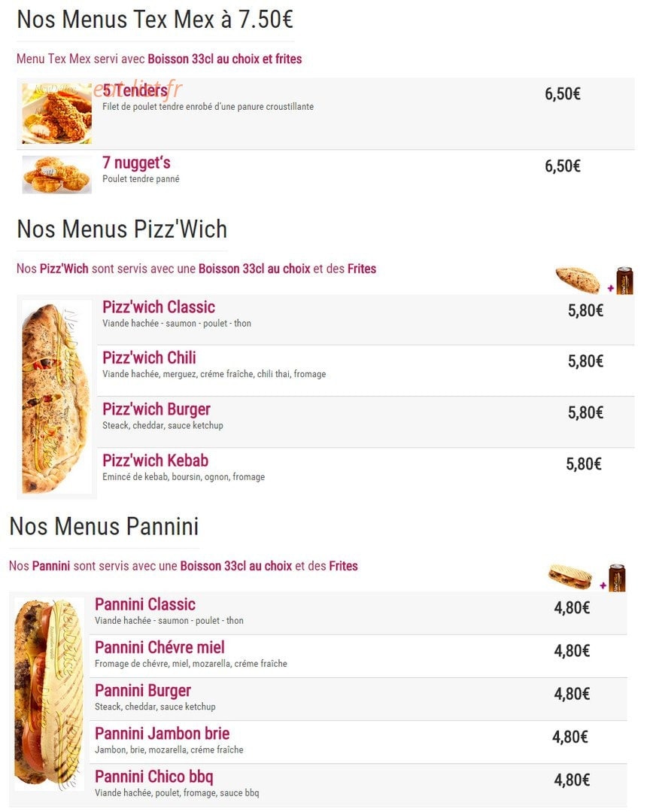
Task: Open Pannini Classic item
Action: pos(145,604)
